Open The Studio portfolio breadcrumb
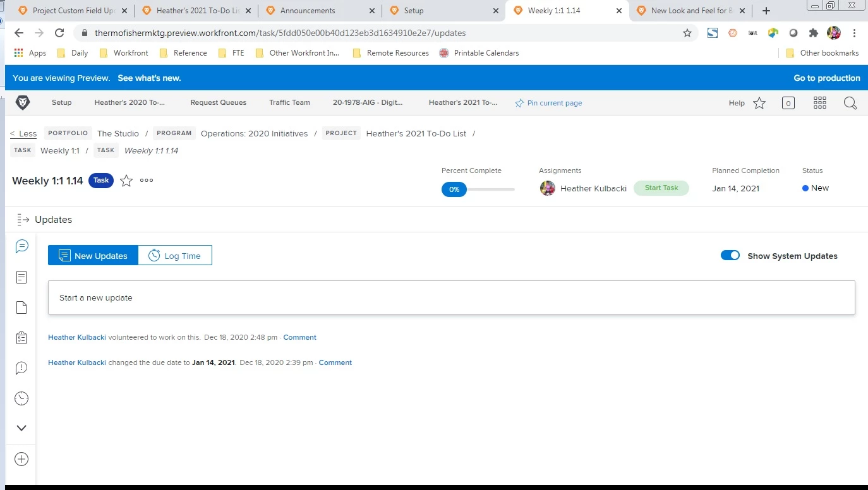868x490 pixels. pos(118,133)
